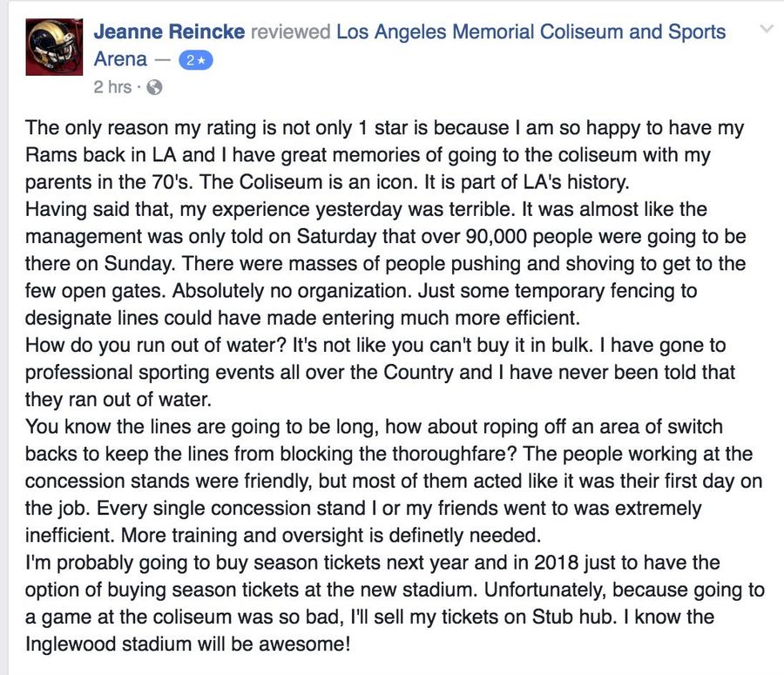This screenshot has height=675, width=784.
Task: Click the line starting How do you run
Action: click(375, 345)
